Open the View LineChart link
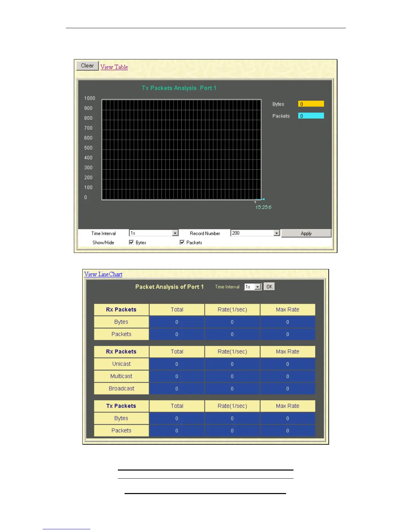 pyautogui.click(x=103, y=274)
